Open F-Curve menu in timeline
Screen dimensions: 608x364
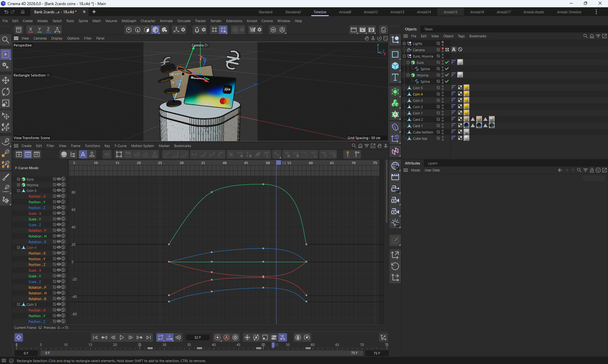120,146
